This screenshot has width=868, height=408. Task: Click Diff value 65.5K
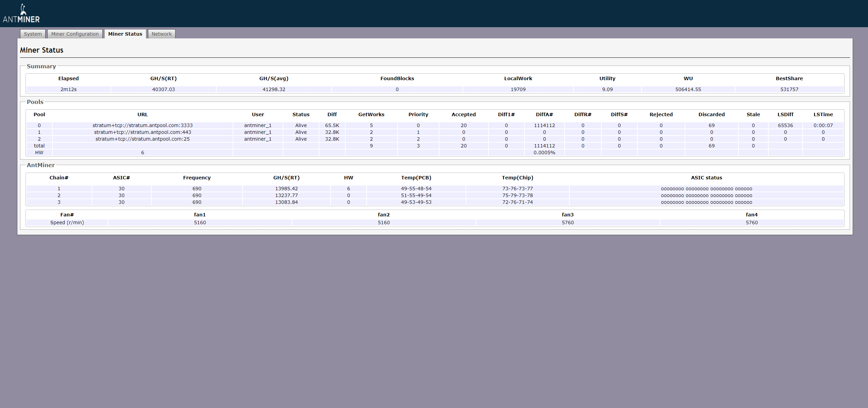click(x=332, y=125)
